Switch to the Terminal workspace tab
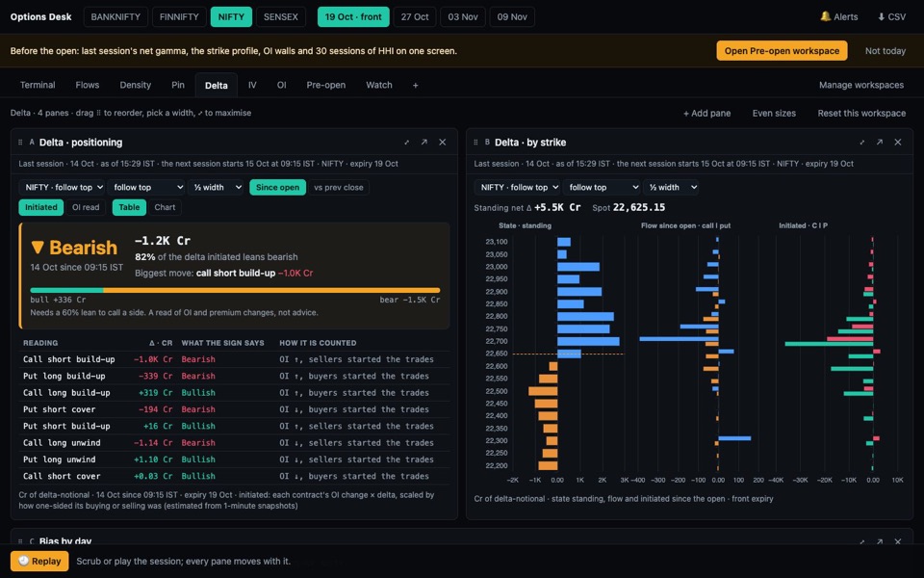The width and height of the screenshot is (924, 578). [38, 86]
